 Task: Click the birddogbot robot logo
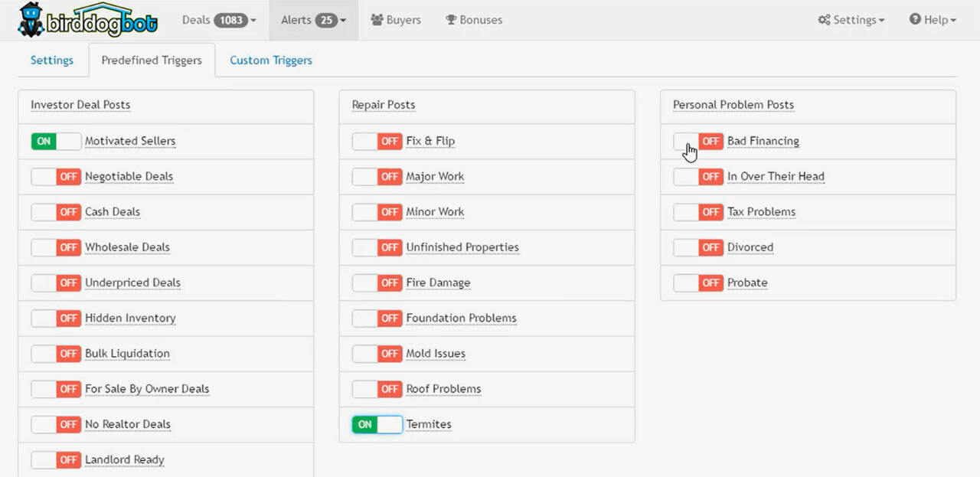pyautogui.click(x=31, y=20)
